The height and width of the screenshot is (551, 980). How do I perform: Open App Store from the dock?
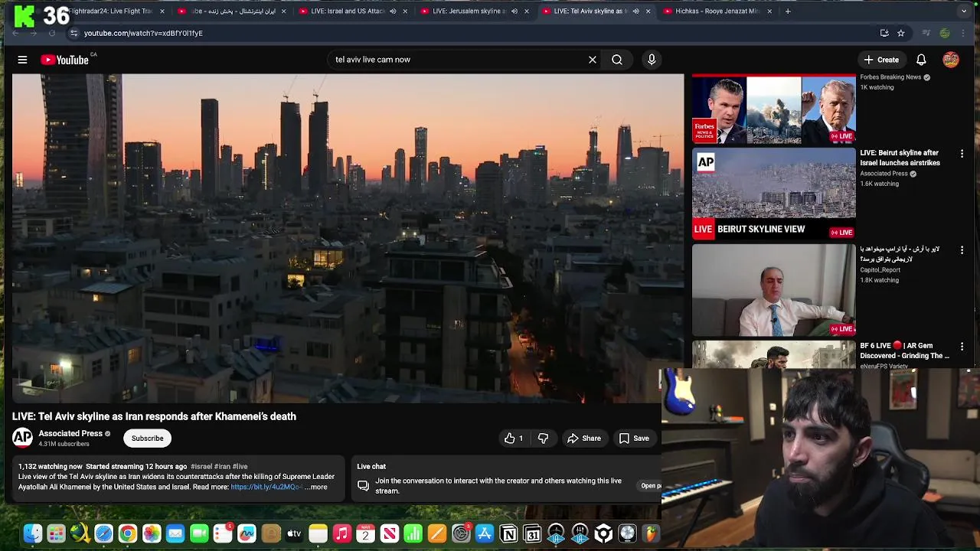click(x=485, y=533)
